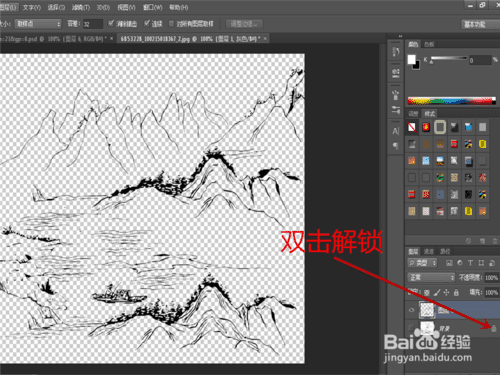
Task: Click the K grayscale slider in the Color panel
Action: 449,59
